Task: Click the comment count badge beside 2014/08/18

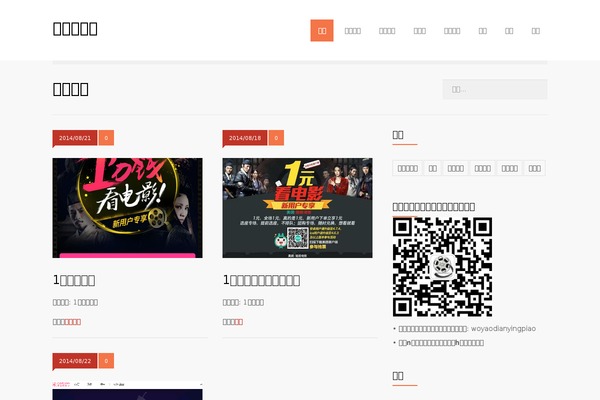Action: click(276, 138)
